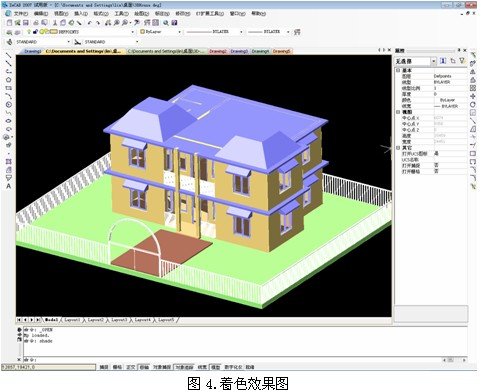Toggle 正交 ortho mode in status bar
The image size is (492, 392).
[x=131, y=367]
